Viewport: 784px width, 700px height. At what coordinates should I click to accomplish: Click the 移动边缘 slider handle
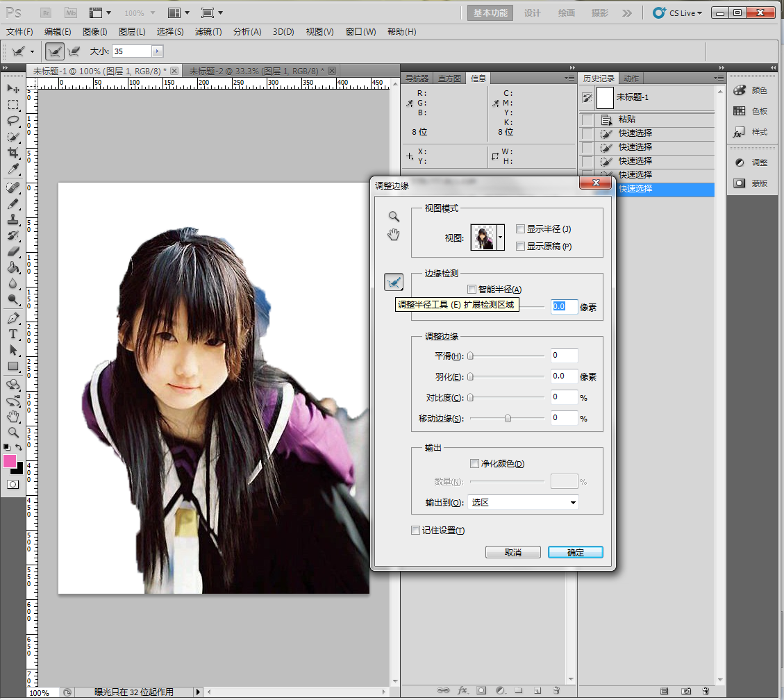click(x=508, y=418)
